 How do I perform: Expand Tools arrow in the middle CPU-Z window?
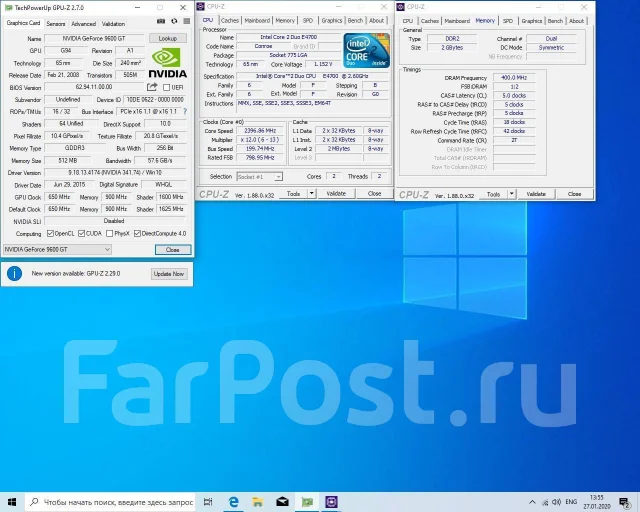click(x=311, y=194)
